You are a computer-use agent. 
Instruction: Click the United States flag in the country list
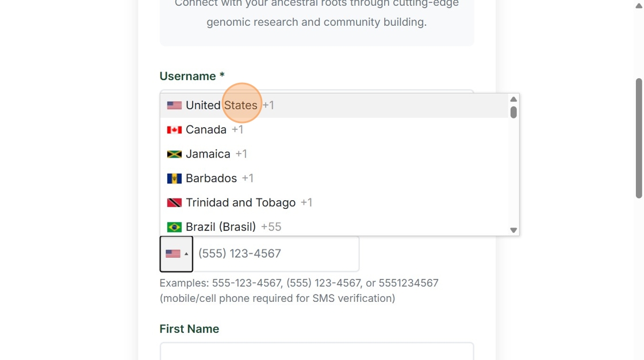click(x=174, y=106)
